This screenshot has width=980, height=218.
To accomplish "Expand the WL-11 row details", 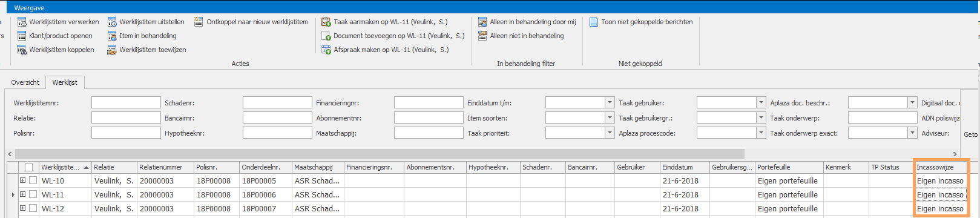I will (x=22, y=194).
